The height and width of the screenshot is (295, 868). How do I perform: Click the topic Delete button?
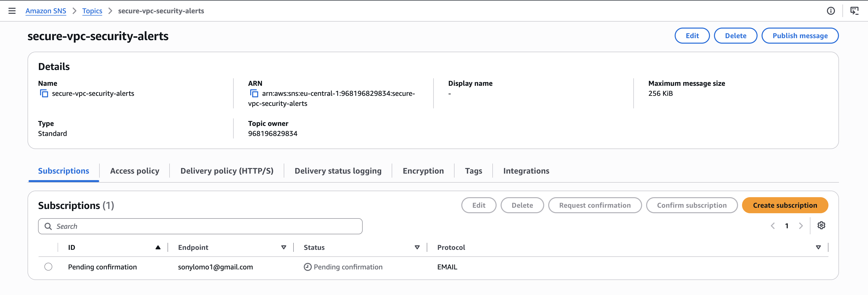click(736, 36)
